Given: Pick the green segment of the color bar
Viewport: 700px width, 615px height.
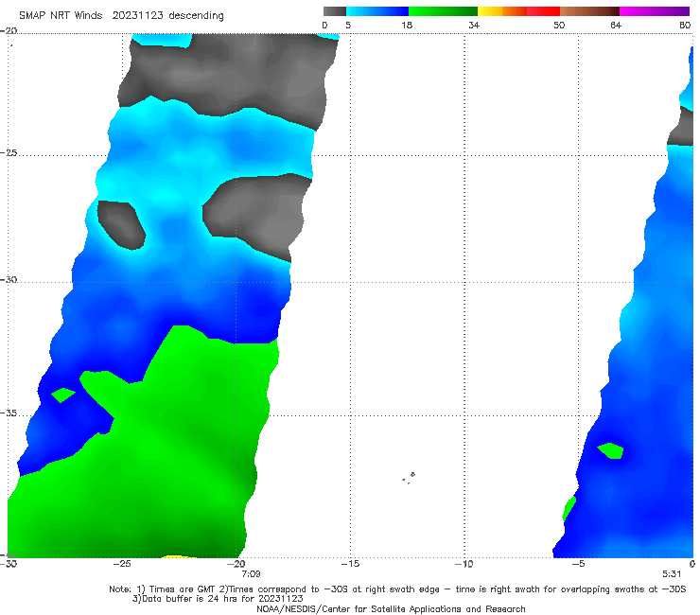Looking at the screenshot, I should (x=443, y=11).
